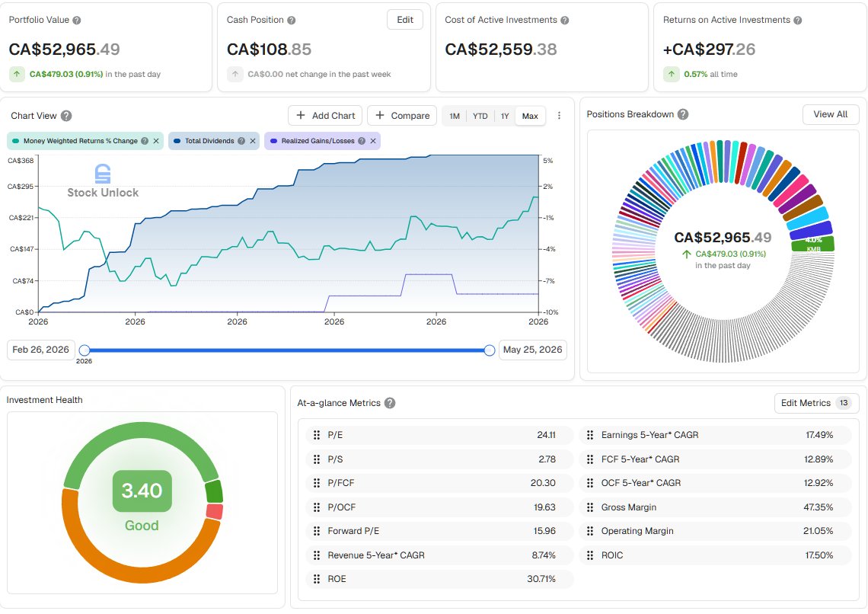Open View All positions
The width and height of the screenshot is (868, 614).
pyautogui.click(x=831, y=114)
